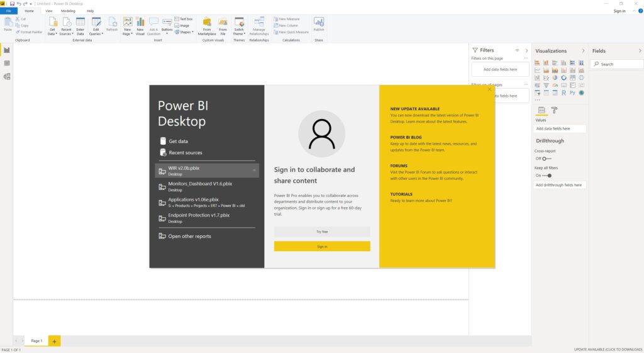Open the Get Data ribbon icon
644x353 pixels.
(53, 24)
